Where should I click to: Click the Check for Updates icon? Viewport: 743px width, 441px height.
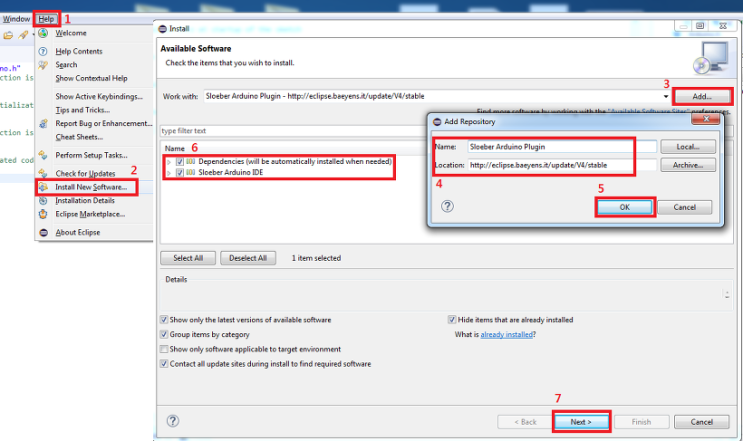43,173
